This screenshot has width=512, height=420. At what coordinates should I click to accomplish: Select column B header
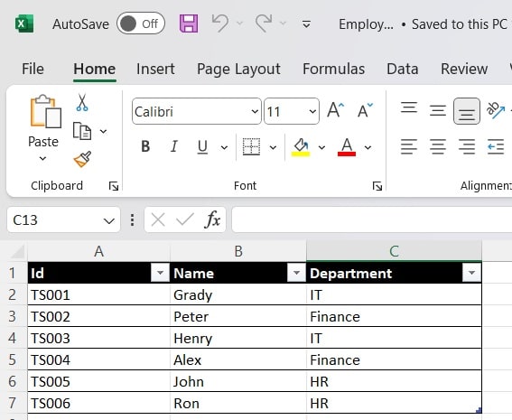click(238, 251)
